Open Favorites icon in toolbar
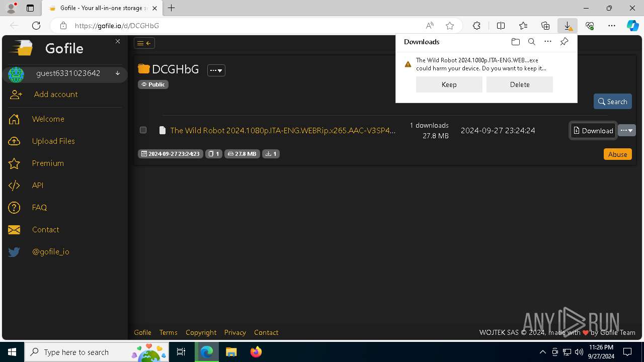Image resolution: width=644 pixels, height=362 pixels. pos(523,26)
